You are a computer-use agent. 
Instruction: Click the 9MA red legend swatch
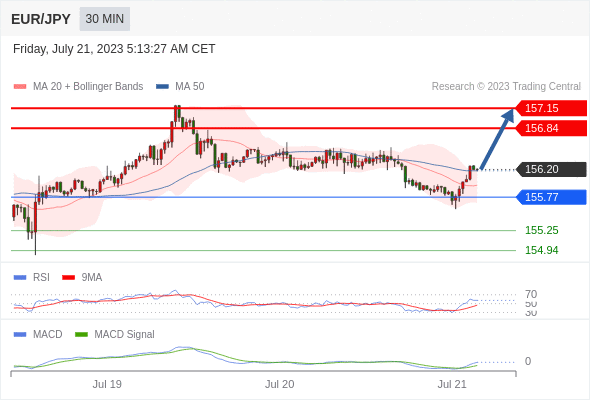68,278
